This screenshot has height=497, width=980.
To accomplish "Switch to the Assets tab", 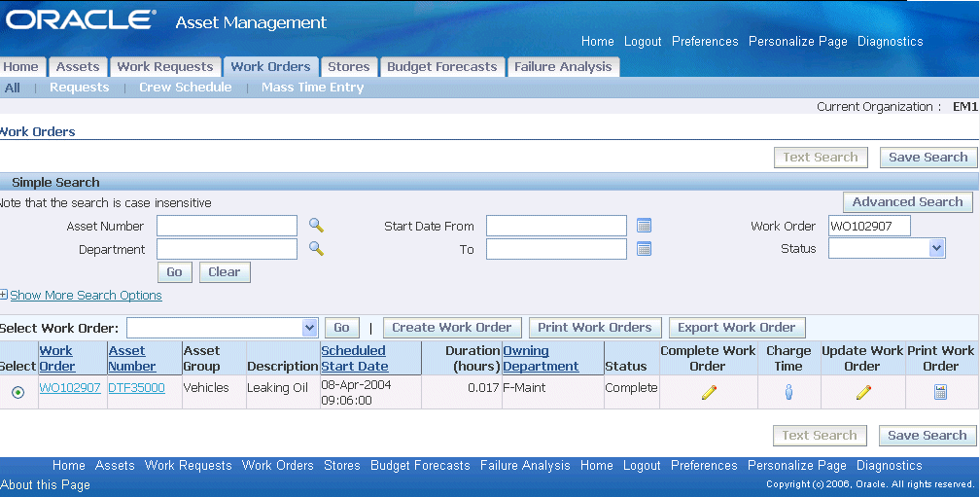I will point(78,67).
